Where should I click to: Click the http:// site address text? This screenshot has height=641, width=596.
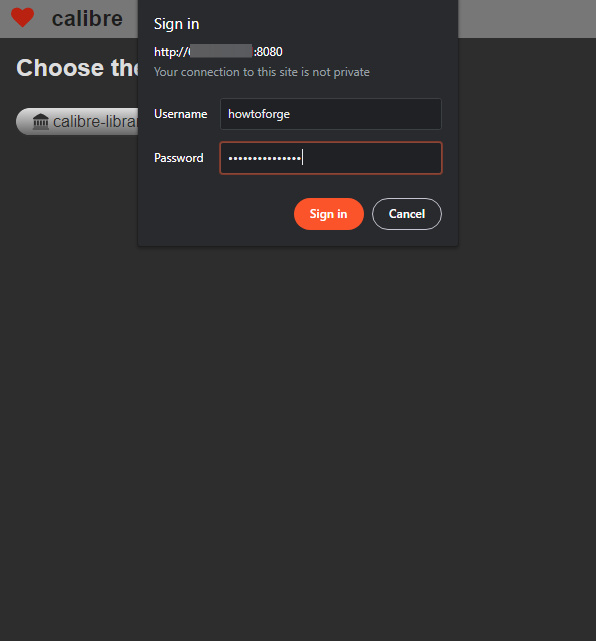point(218,52)
